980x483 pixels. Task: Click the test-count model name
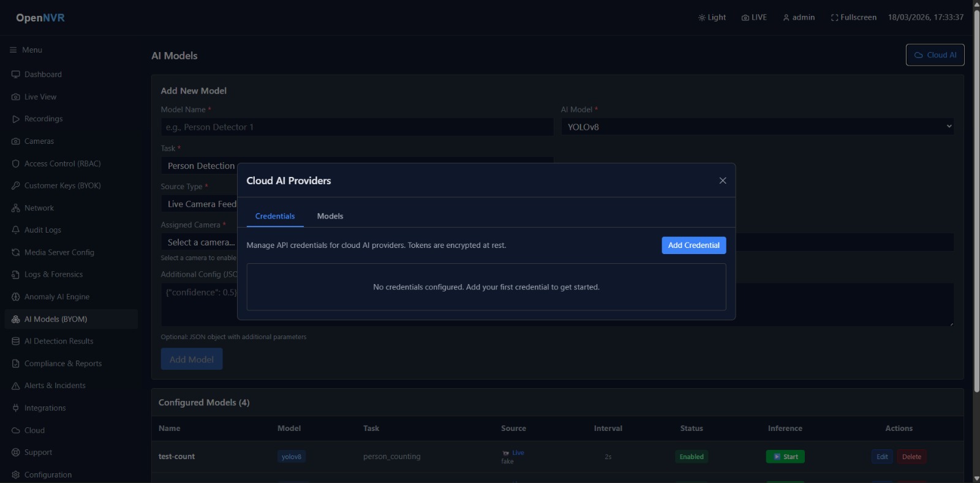[176, 457]
